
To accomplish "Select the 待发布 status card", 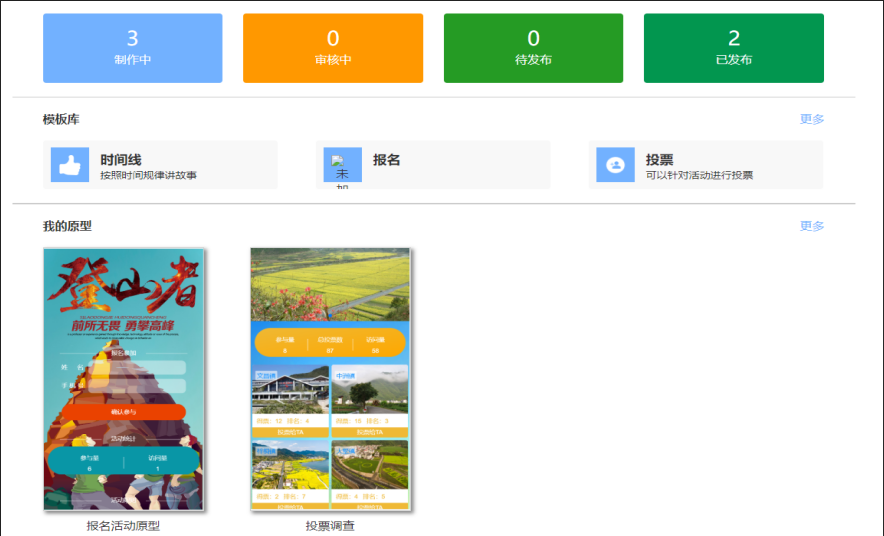I will [x=533, y=48].
